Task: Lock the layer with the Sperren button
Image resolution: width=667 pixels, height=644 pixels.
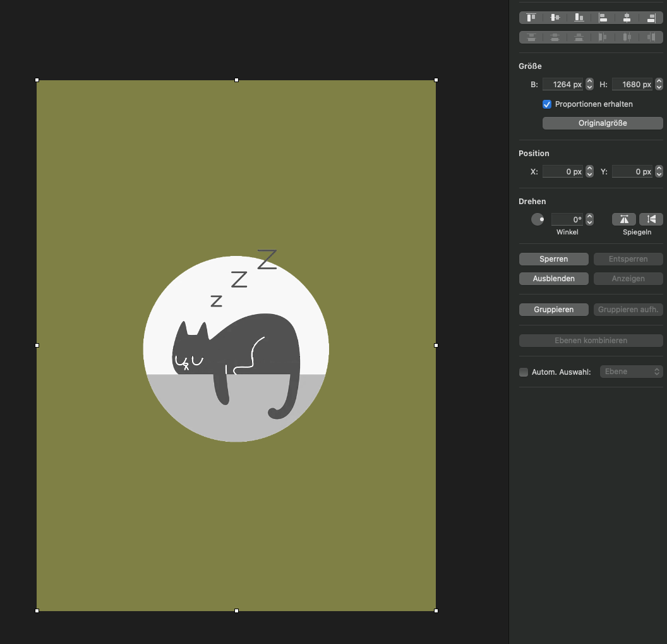Action: coord(553,259)
